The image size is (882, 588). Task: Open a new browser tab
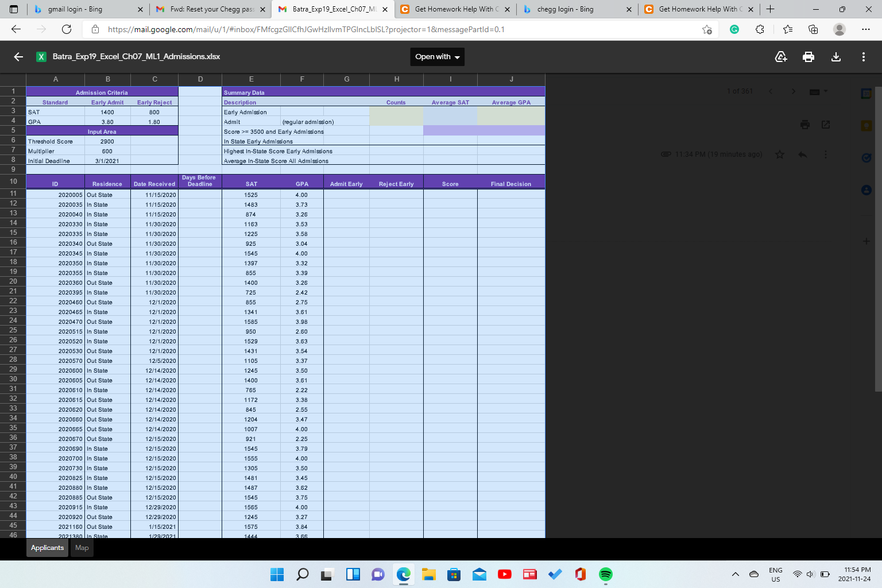[x=771, y=9]
